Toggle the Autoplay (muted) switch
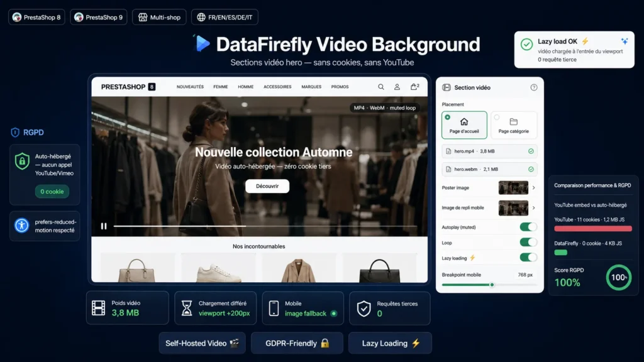This screenshot has width=644, height=362. 528,227
